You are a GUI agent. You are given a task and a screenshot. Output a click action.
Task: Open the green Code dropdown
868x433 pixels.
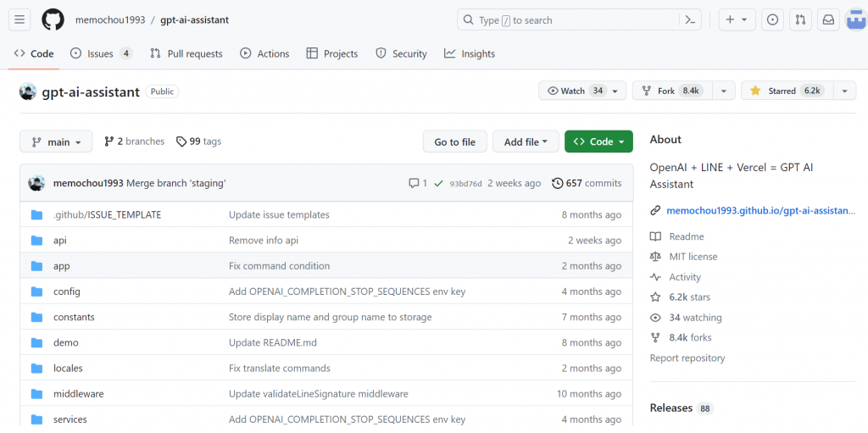(598, 142)
